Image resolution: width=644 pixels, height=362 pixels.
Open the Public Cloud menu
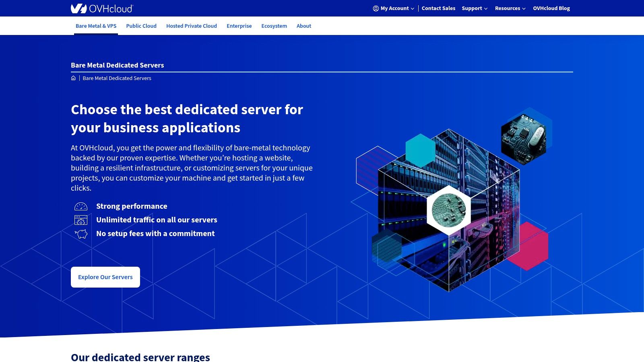[x=141, y=26]
